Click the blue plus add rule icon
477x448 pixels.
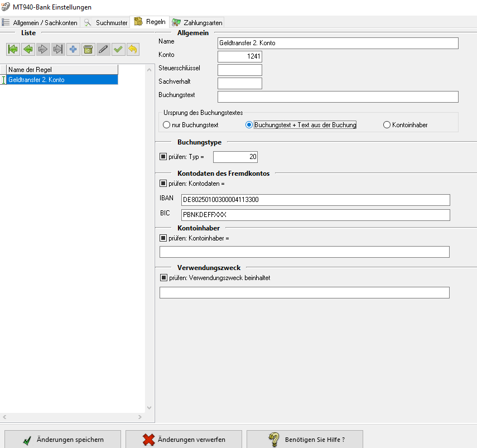(x=73, y=50)
